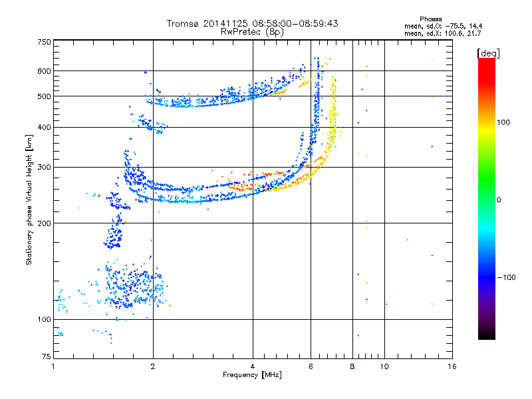
Task: Click the y-axis tick label '750'
Action: click(44, 42)
